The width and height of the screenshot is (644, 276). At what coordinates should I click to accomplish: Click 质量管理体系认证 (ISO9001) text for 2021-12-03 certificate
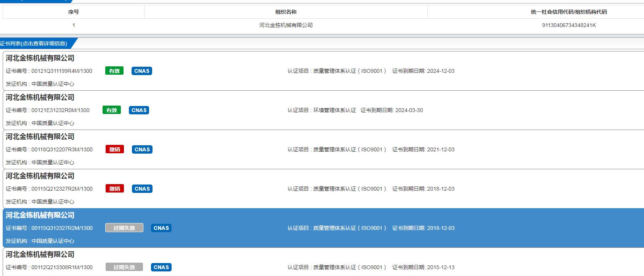(x=350, y=149)
